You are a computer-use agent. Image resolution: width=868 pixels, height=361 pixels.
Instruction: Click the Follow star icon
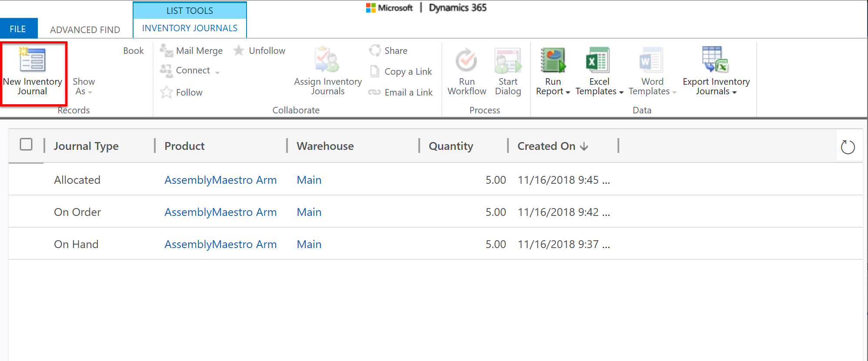click(166, 92)
